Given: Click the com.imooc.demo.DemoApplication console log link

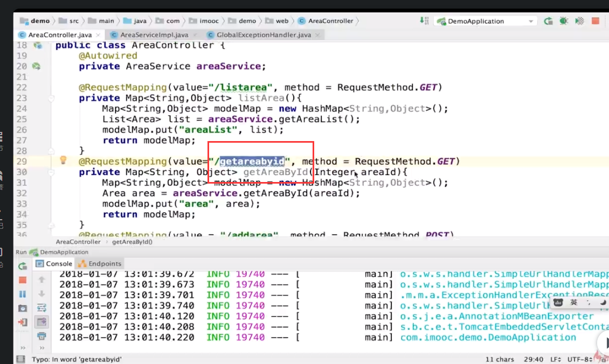Looking at the screenshot, I should [488, 337].
